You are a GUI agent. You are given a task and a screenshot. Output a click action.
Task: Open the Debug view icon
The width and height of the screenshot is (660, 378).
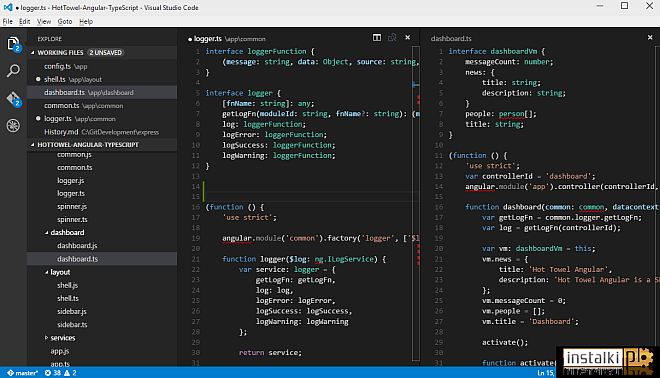point(13,125)
